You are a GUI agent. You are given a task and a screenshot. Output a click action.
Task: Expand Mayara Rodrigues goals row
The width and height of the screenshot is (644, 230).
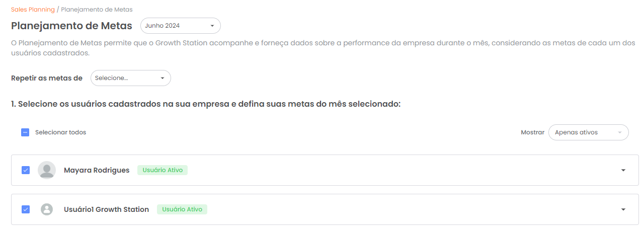(623, 170)
